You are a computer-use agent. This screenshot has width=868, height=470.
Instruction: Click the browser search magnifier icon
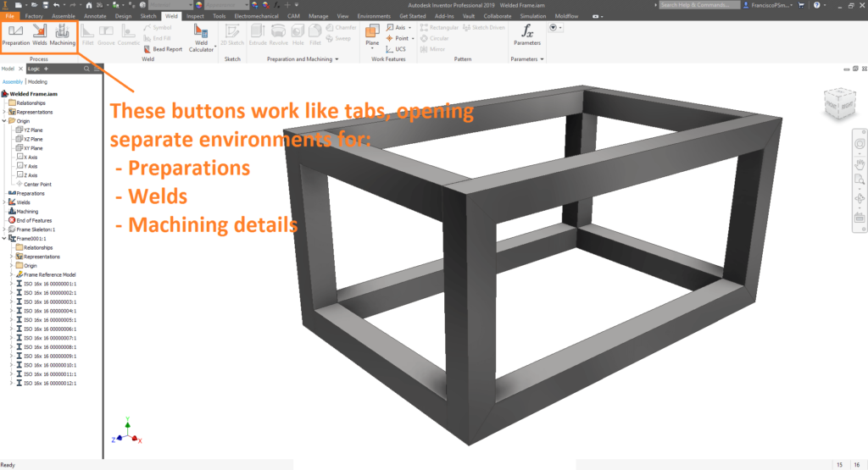pyautogui.click(x=86, y=69)
